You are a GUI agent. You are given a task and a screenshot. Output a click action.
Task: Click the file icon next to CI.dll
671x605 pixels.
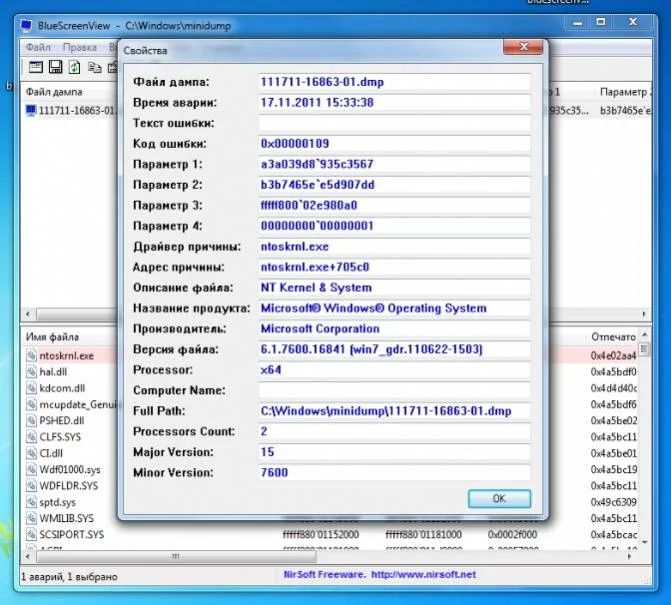(x=31, y=453)
